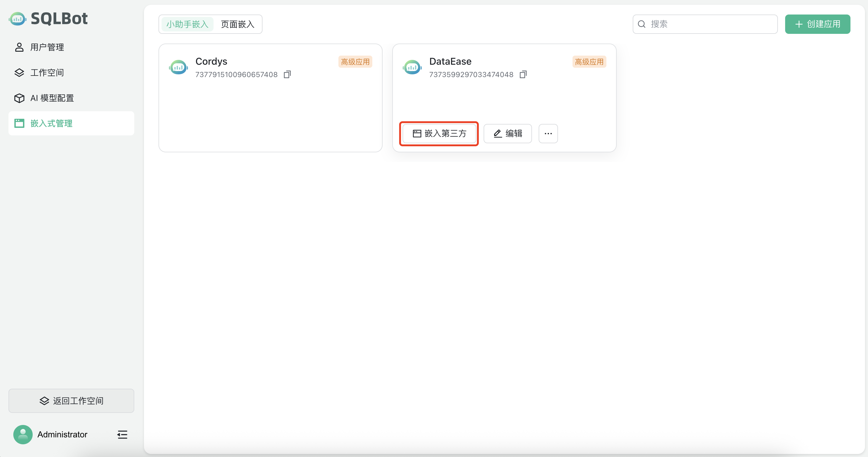Collapse the sidebar with the collapse icon
This screenshot has height=457, width=868.
coord(122,434)
